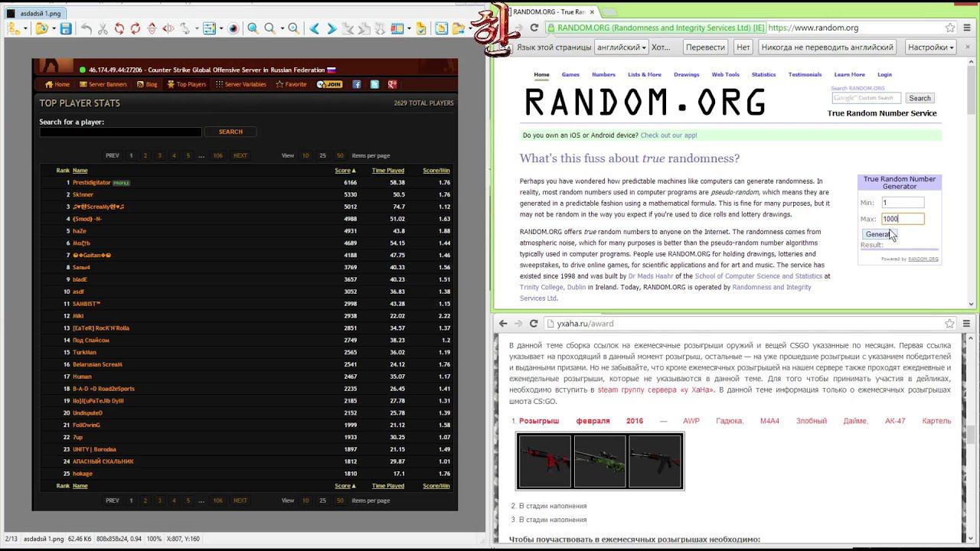Viewport: 980px width, 551px height.
Task: Click the 'steam группу сервера «у ХаНа»' link
Action: pos(655,390)
